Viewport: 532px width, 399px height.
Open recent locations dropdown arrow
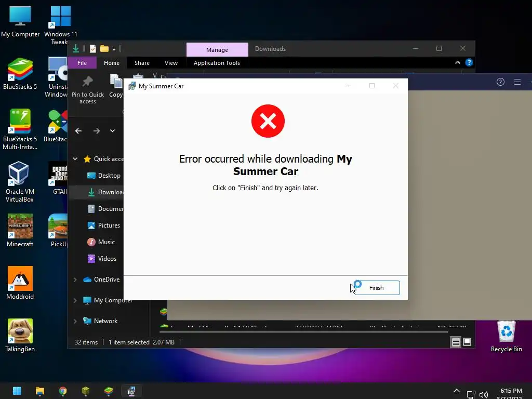(112, 131)
